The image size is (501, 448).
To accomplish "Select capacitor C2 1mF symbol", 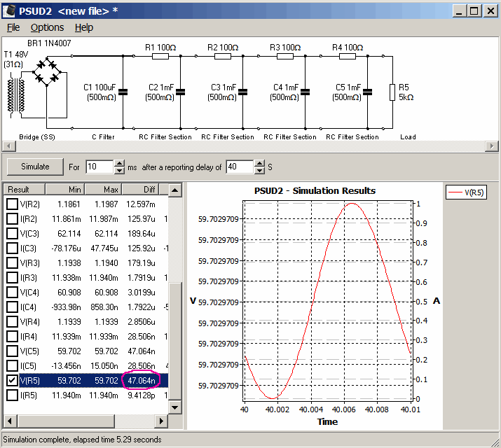I will [x=181, y=92].
